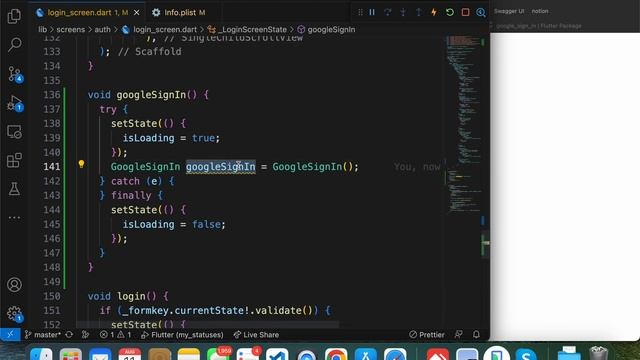Select google_sign_in Flutter Package browser tab

click(x=539, y=26)
